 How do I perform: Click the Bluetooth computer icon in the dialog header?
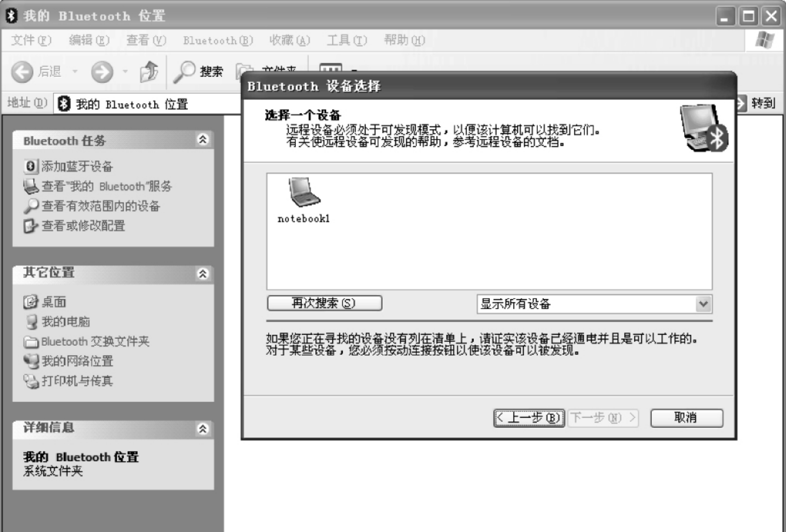704,129
